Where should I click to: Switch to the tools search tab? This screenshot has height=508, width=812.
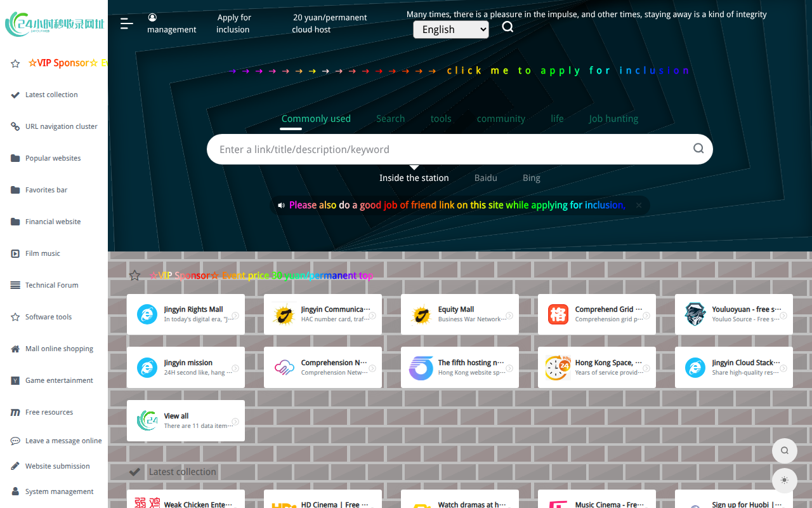[440, 119]
